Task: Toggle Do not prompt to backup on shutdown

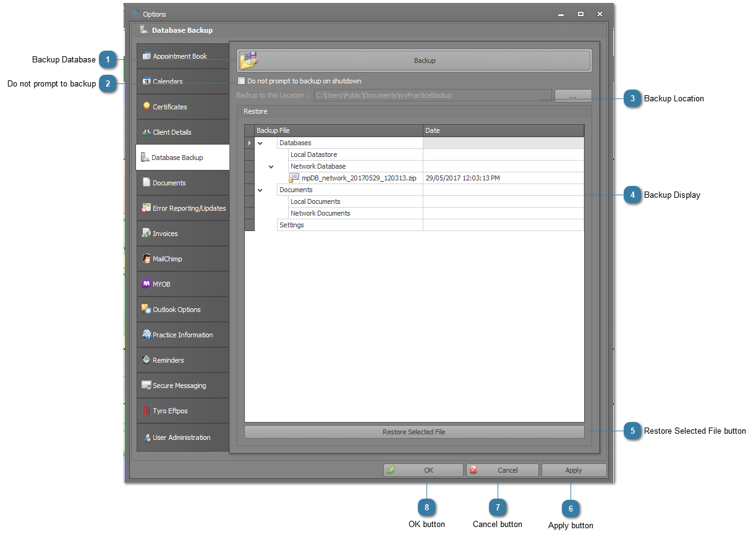Action: click(242, 81)
